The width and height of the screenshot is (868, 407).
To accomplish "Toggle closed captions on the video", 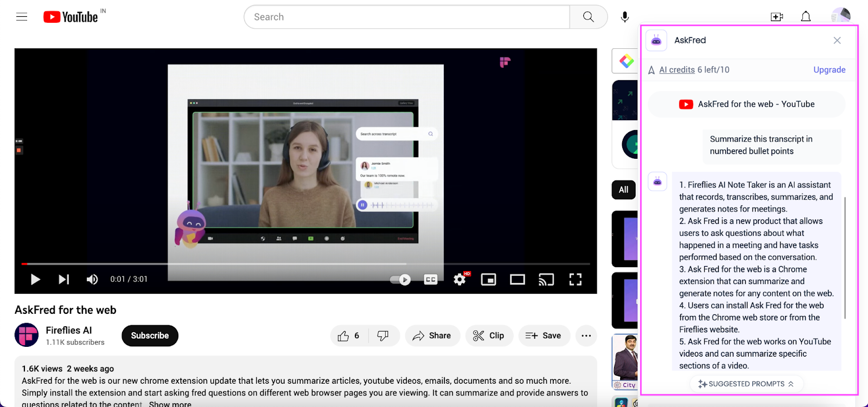I will click(x=431, y=280).
